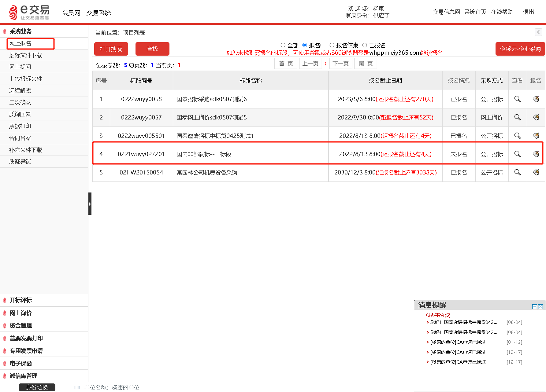546x392 pixels.
Task: Click the 采购方式 column header
Action: 492,81
